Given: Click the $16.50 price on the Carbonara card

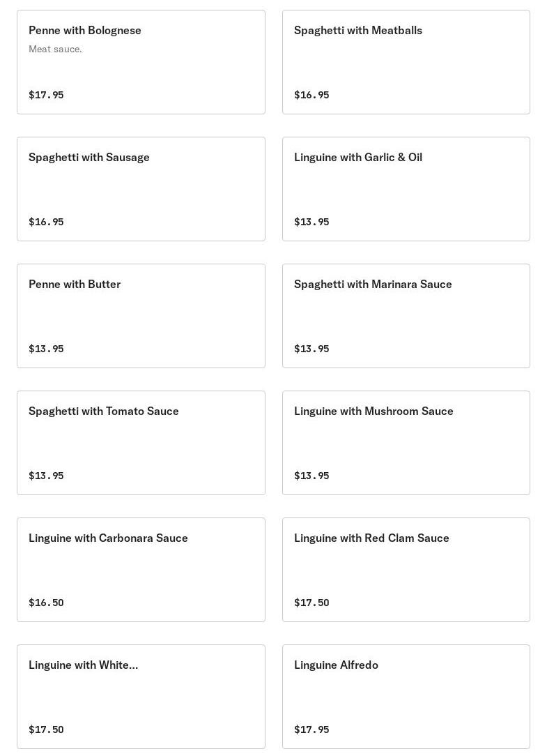Looking at the screenshot, I should point(46,603).
